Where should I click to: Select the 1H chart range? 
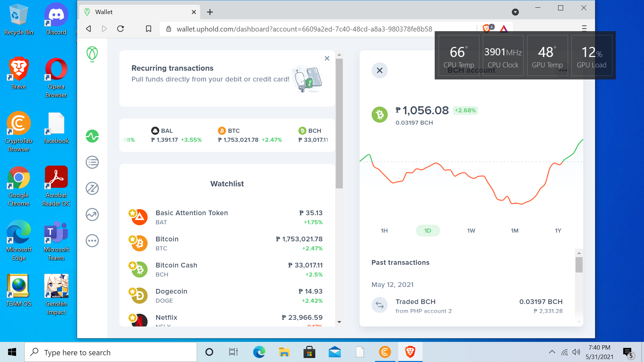pyautogui.click(x=384, y=231)
